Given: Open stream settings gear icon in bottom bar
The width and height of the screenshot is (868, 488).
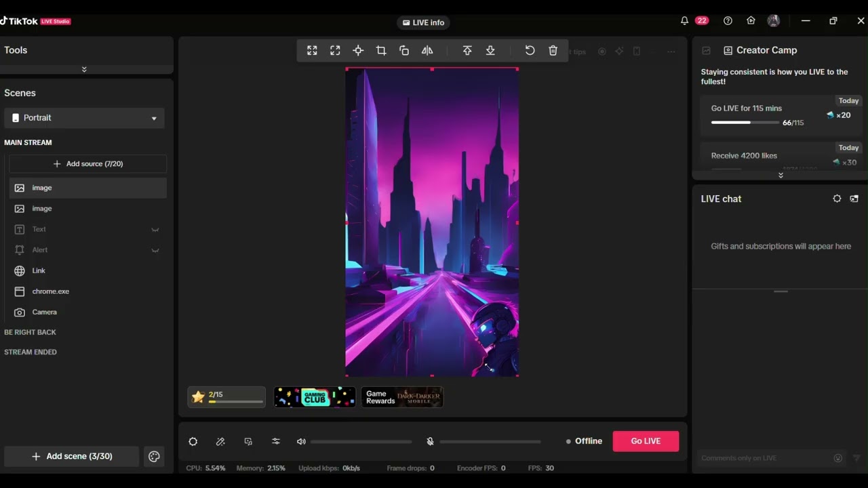Looking at the screenshot, I should click(193, 441).
